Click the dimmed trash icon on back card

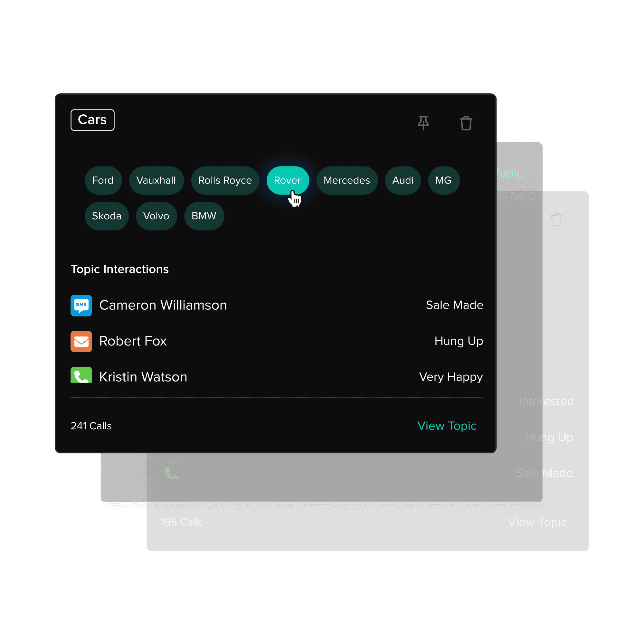click(x=556, y=219)
